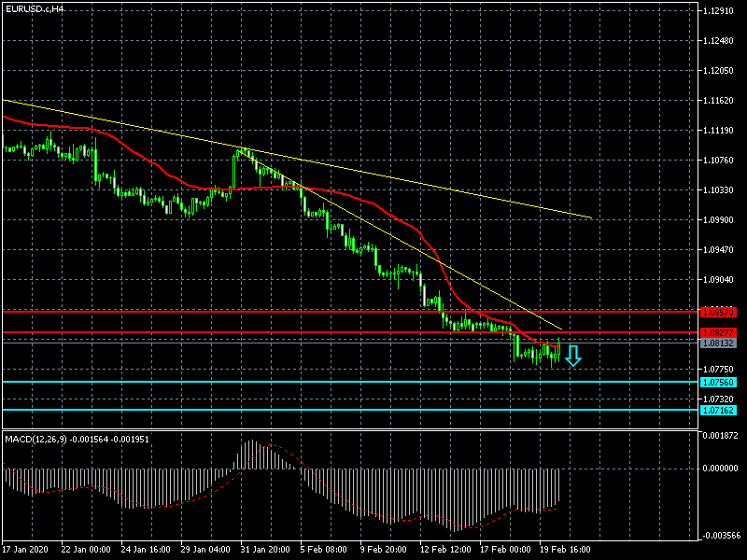The height and width of the screenshot is (560, 747).
Task: Click the 24 Jan 16:00 time label
Action: [x=146, y=550]
